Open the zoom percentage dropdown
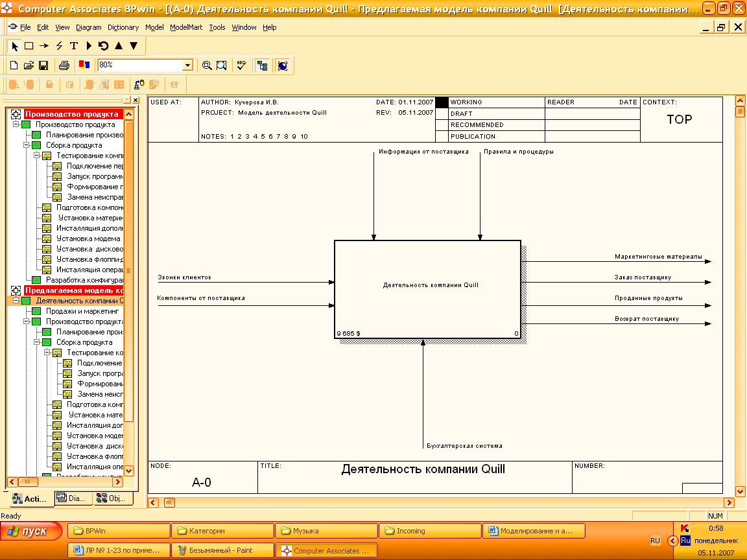The image size is (747, 560). [187, 65]
